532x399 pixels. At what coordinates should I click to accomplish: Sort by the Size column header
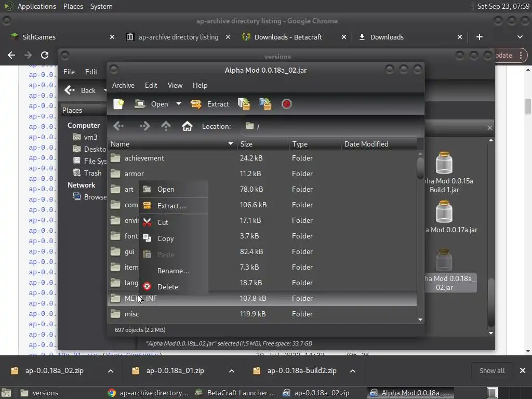[x=263, y=144]
